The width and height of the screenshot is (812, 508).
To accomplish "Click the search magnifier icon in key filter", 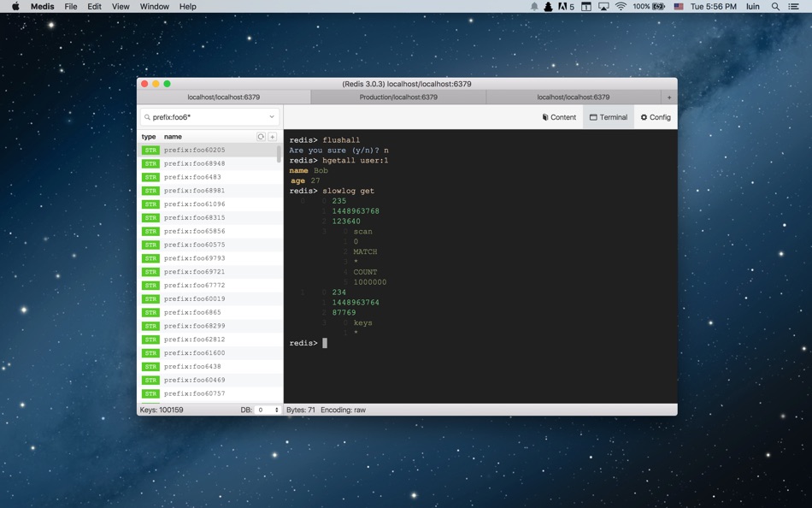I will click(147, 117).
